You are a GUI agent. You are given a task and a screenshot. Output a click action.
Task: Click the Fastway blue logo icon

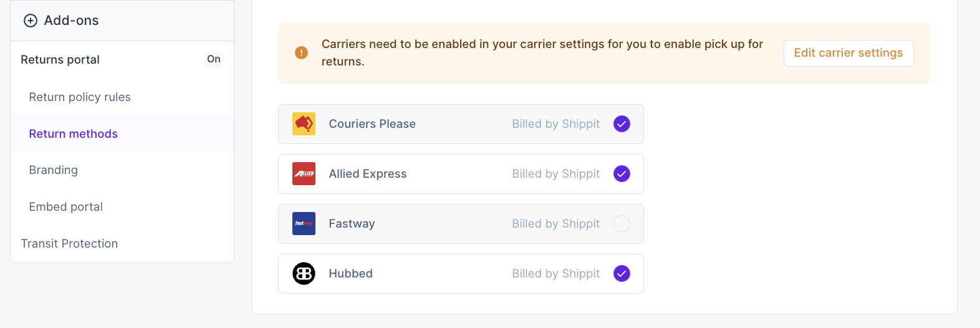point(304,224)
